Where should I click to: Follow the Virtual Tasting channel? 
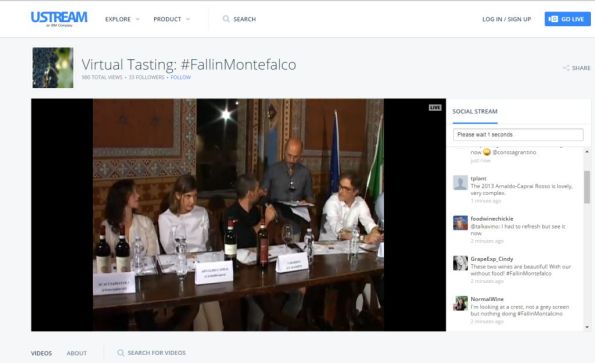pyautogui.click(x=181, y=77)
